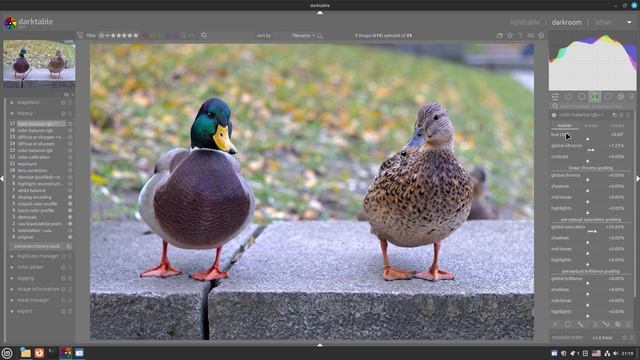Toggle history item 14 diffuse or sharpen

click(x=70, y=144)
